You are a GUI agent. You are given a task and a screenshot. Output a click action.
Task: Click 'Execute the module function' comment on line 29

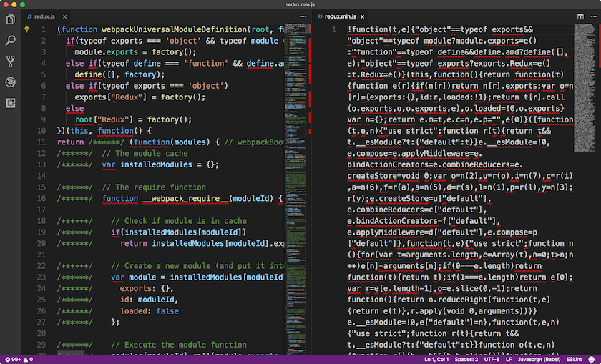tap(179, 345)
